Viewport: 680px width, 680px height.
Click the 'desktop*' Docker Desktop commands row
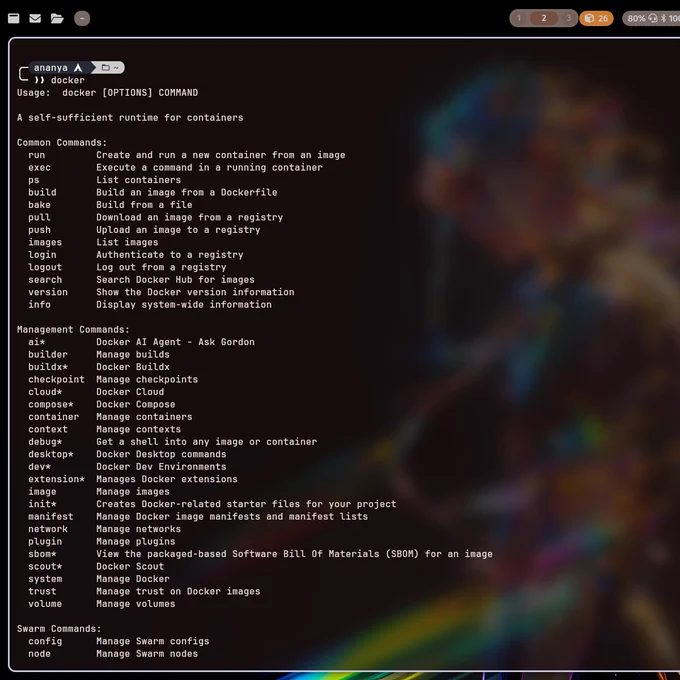127,454
